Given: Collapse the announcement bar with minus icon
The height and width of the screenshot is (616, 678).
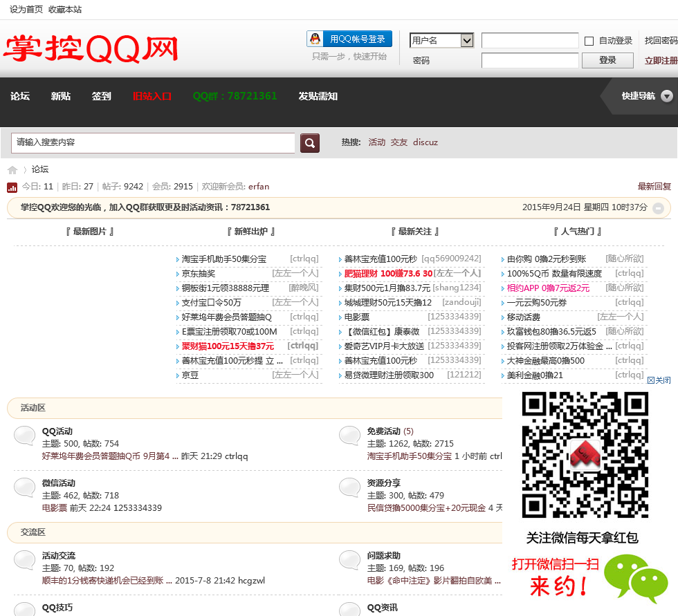Looking at the screenshot, I should coord(658,208).
